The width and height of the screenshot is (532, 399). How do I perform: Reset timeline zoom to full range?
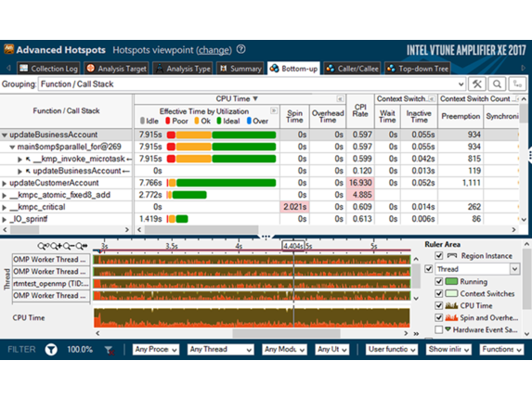pyautogui.click(x=82, y=246)
